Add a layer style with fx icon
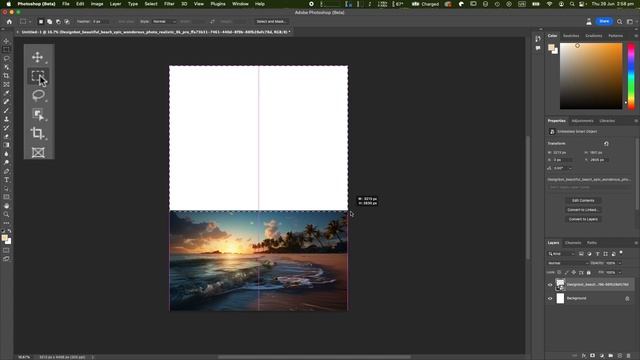The image size is (640, 360). pos(584,356)
